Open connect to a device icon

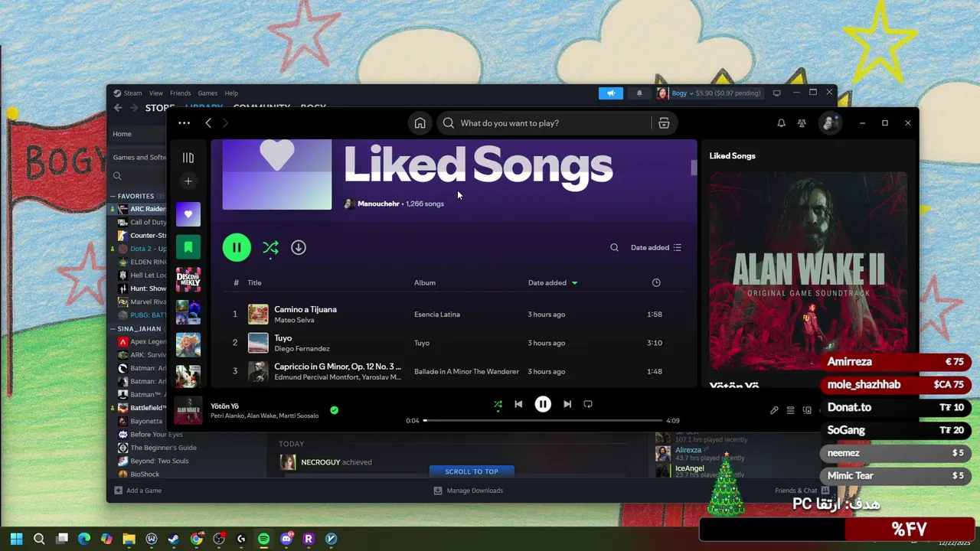point(807,410)
